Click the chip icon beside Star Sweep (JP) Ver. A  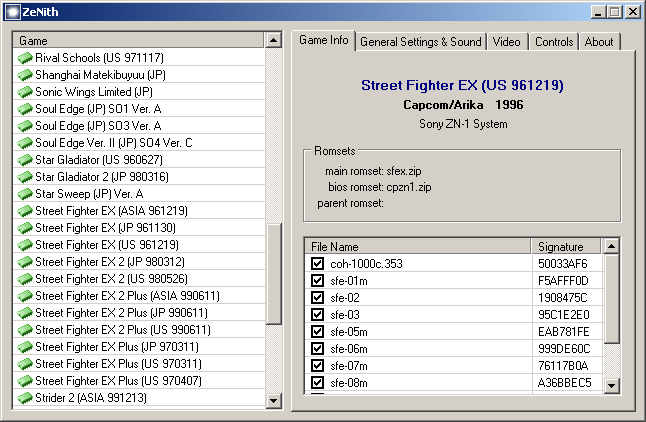25,194
